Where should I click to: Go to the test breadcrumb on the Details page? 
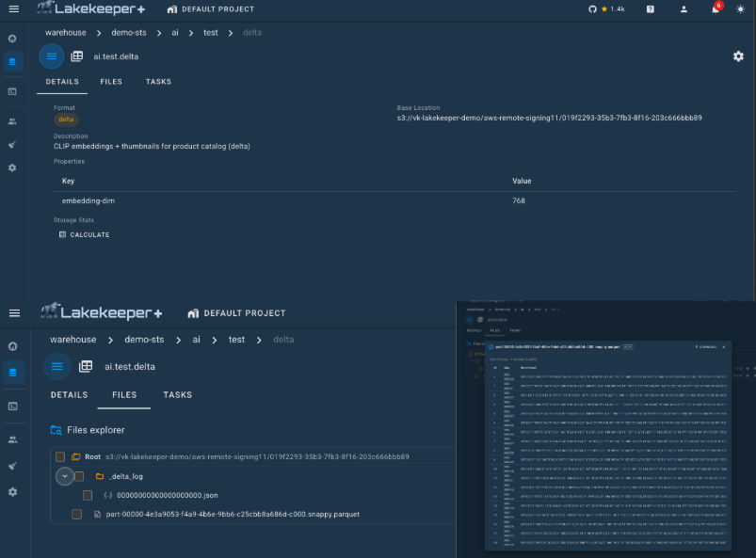click(211, 33)
